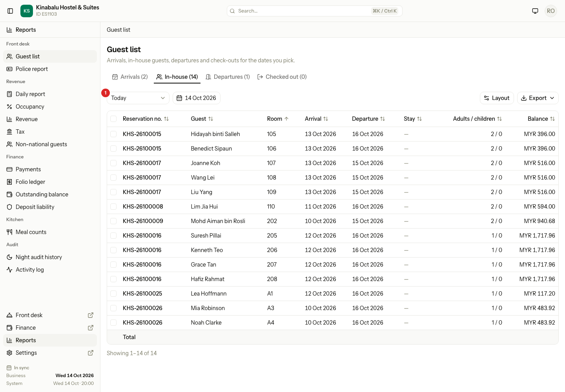Open reservation KHS-26100008 link

tap(143, 207)
